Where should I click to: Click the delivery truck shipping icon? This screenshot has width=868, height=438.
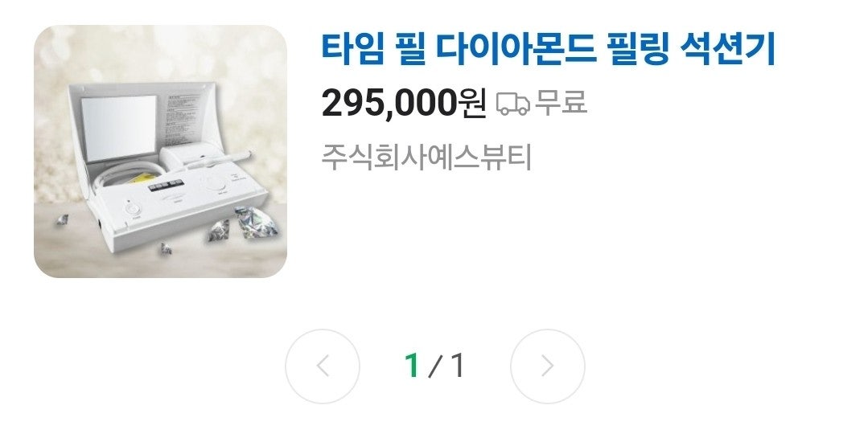pyautogui.click(x=512, y=104)
